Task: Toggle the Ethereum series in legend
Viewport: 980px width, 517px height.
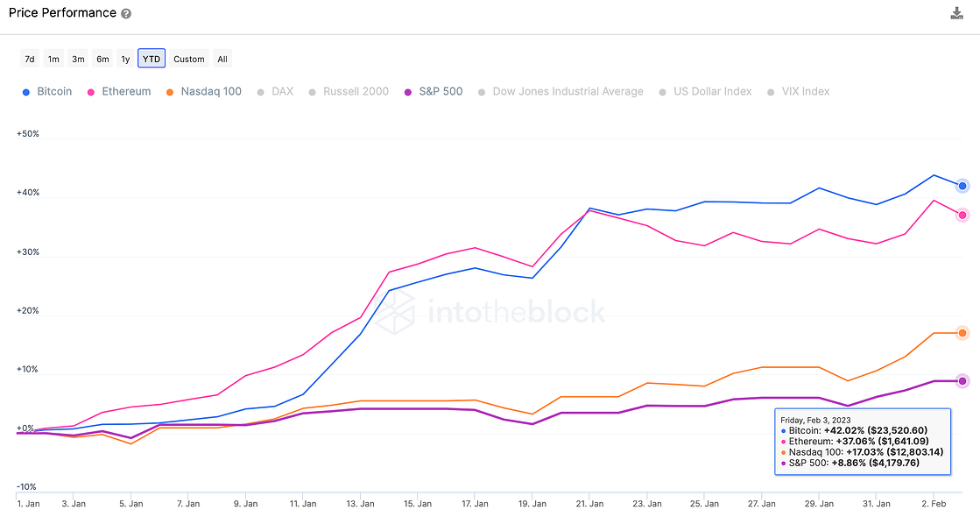Action: tap(119, 91)
